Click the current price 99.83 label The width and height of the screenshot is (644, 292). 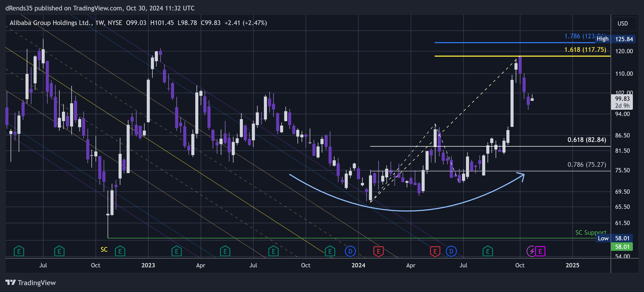tap(622, 99)
